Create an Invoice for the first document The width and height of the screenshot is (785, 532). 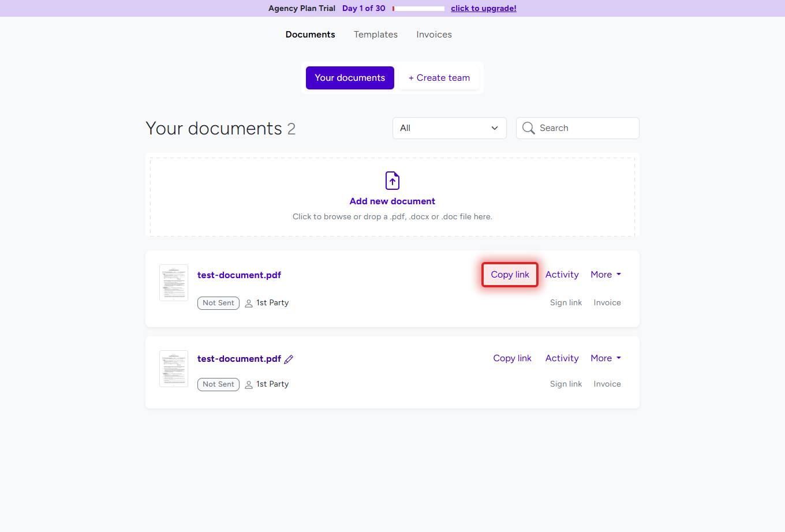(607, 302)
